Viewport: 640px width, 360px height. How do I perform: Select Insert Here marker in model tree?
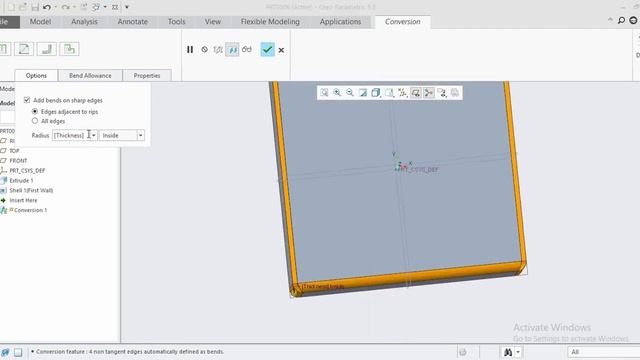coord(23,200)
